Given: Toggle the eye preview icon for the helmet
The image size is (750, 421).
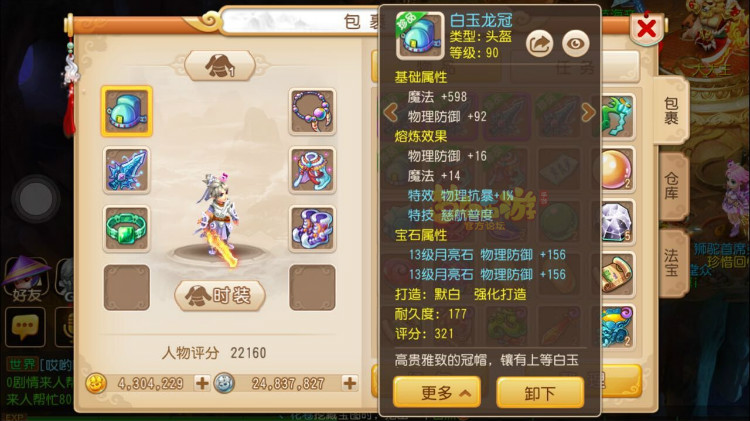Looking at the screenshot, I should [x=575, y=44].
